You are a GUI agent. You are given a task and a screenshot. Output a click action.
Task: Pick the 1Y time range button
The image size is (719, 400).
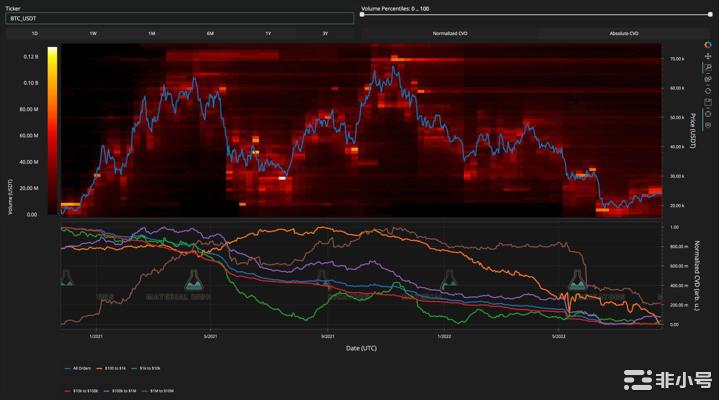tap(268, 33)
